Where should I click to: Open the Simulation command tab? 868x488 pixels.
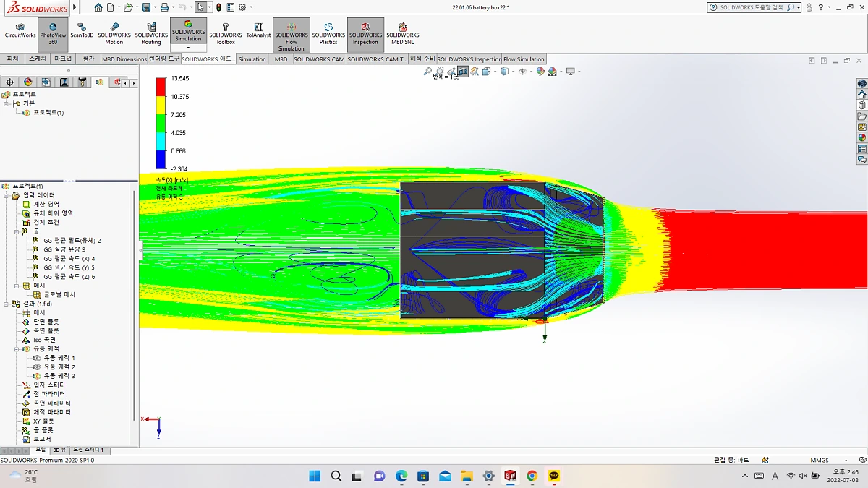tap(252, 59)
